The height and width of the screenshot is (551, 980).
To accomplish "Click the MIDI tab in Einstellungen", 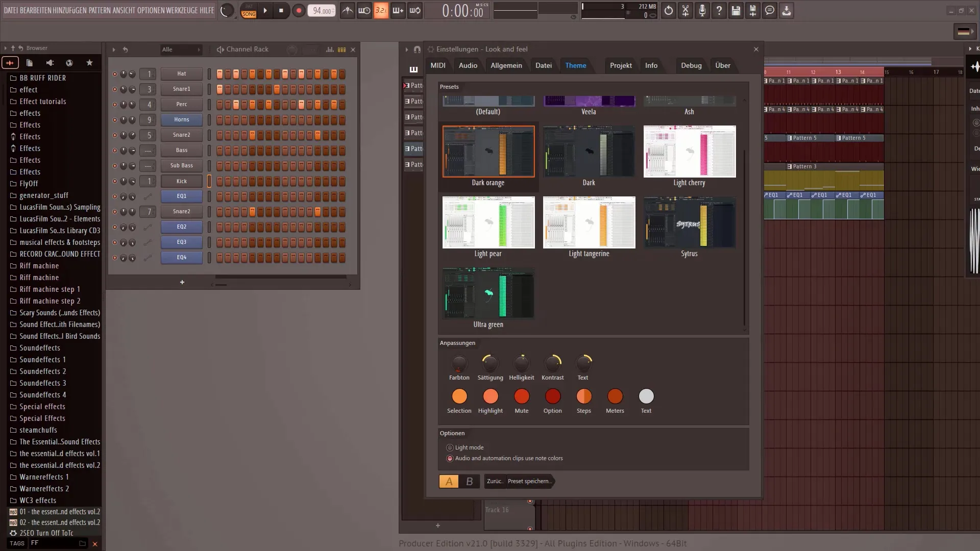I will coord(438,65).
